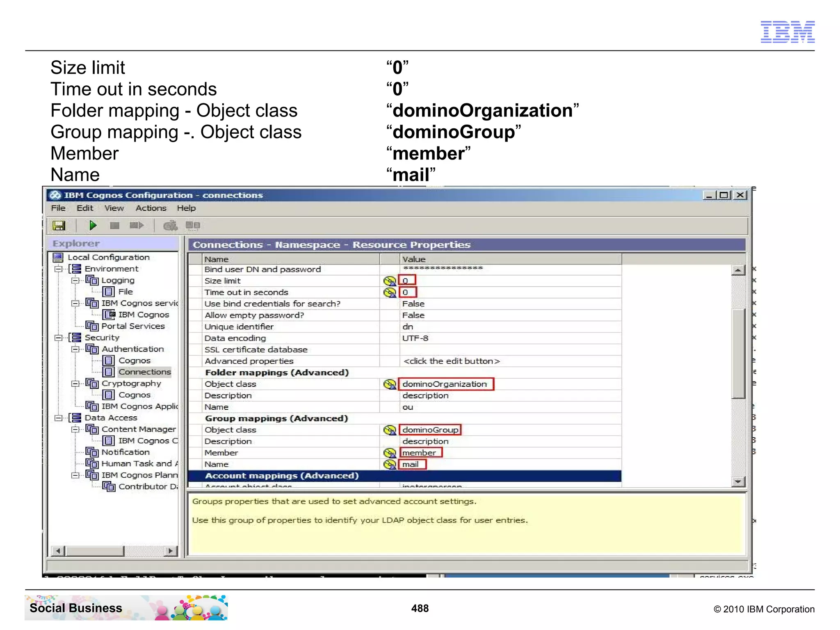Viewport: 840px width, 630px height.
Task: Click edit icon beside Size limit value
Action: click(x=390, y=281)
